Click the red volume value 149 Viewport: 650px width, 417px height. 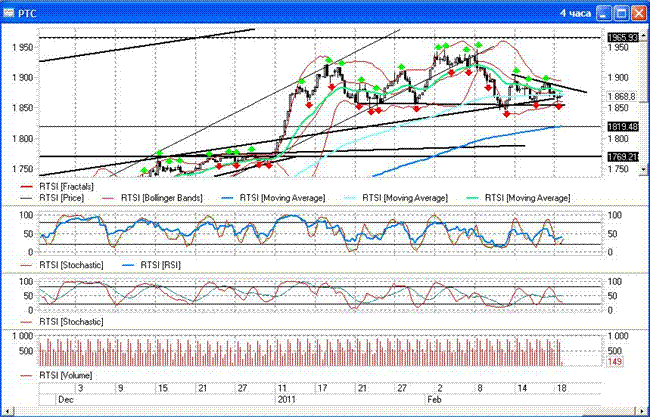615,362
